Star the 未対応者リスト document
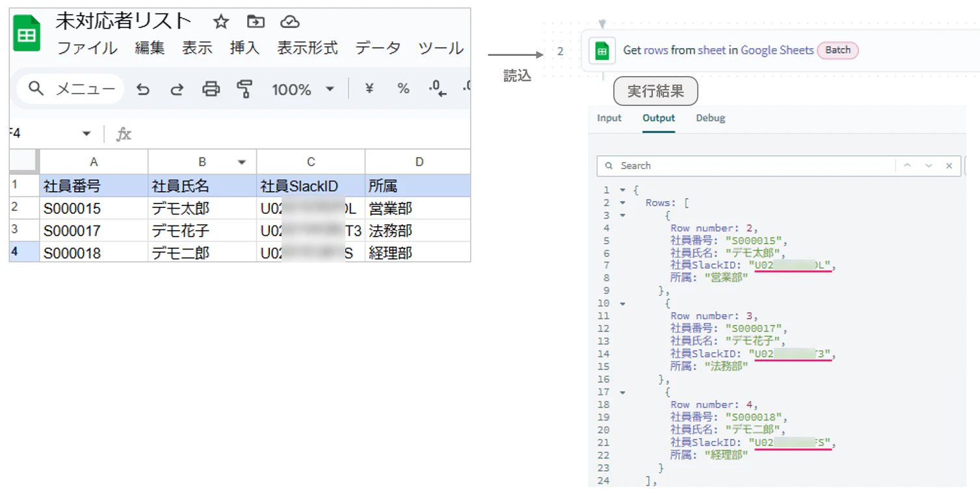Screen dimensions: 980x496 click(221, 22)
